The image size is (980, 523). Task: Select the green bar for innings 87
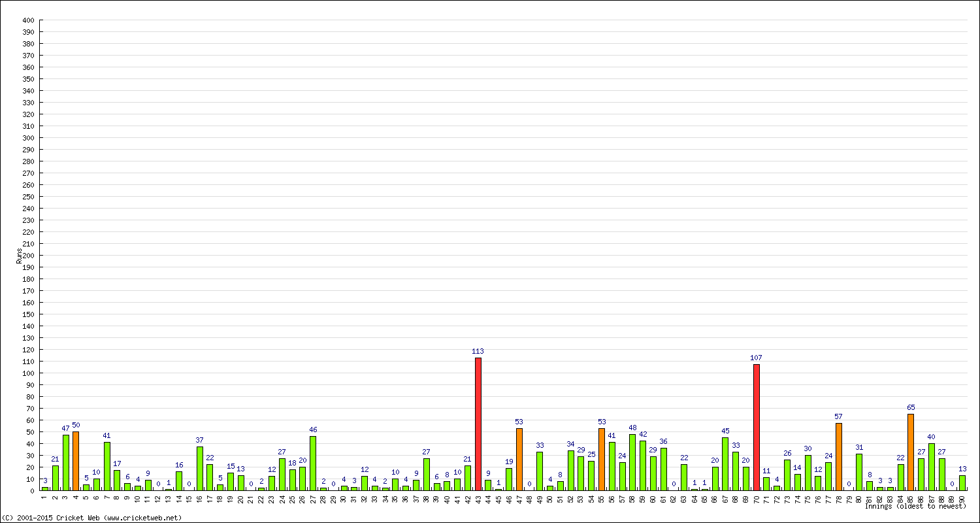pyautogui.click(x=932, y=467)
